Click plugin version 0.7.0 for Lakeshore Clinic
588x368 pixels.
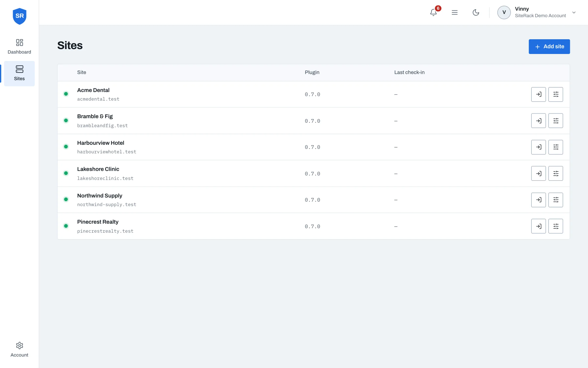tap(312, 174)
